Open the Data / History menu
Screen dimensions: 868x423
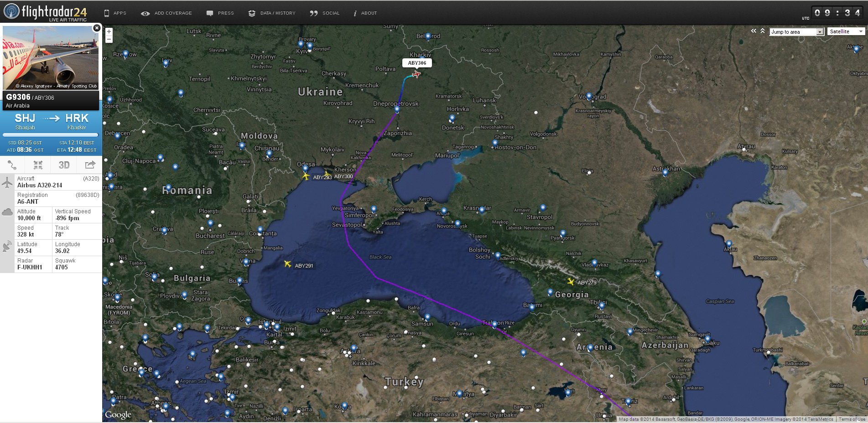(272, 13)
